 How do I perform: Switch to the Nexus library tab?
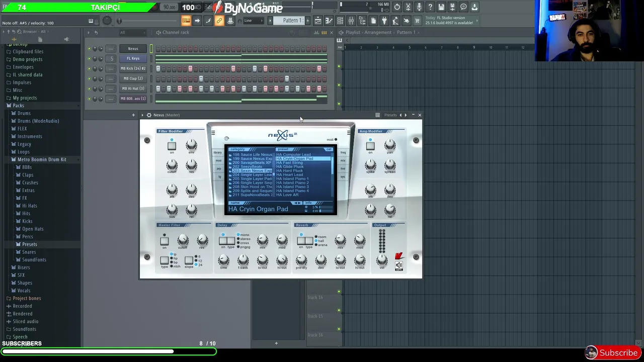click(218, 152)
